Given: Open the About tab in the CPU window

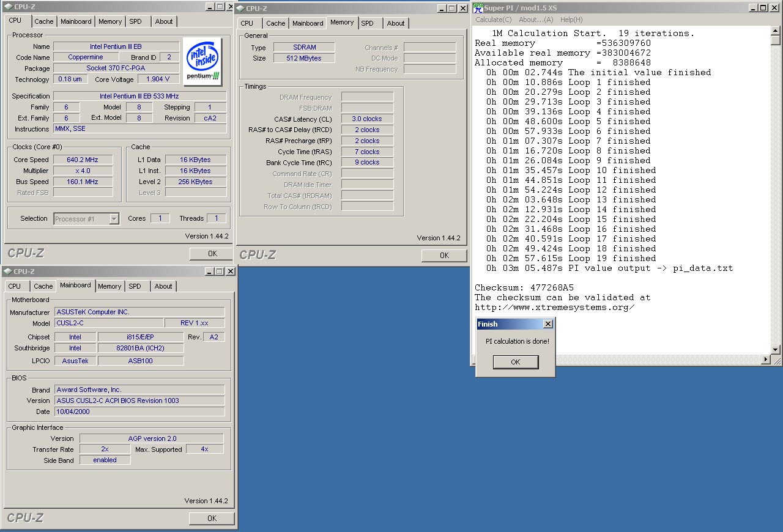Looking at the screenshot, I should point(163,21).
